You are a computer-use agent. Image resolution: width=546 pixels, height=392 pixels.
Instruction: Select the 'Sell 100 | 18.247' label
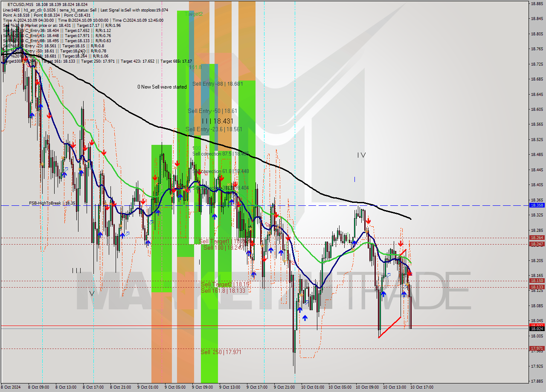pos(224,248)
